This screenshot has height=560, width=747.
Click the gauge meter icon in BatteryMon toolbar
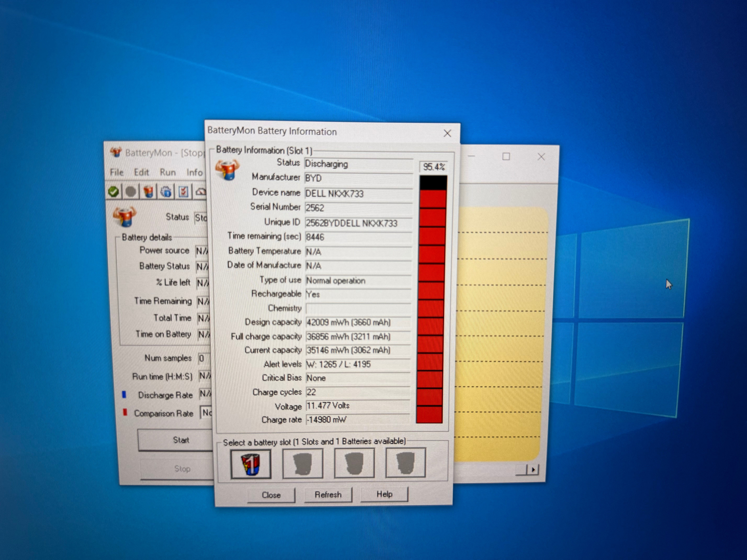[201, 192]
